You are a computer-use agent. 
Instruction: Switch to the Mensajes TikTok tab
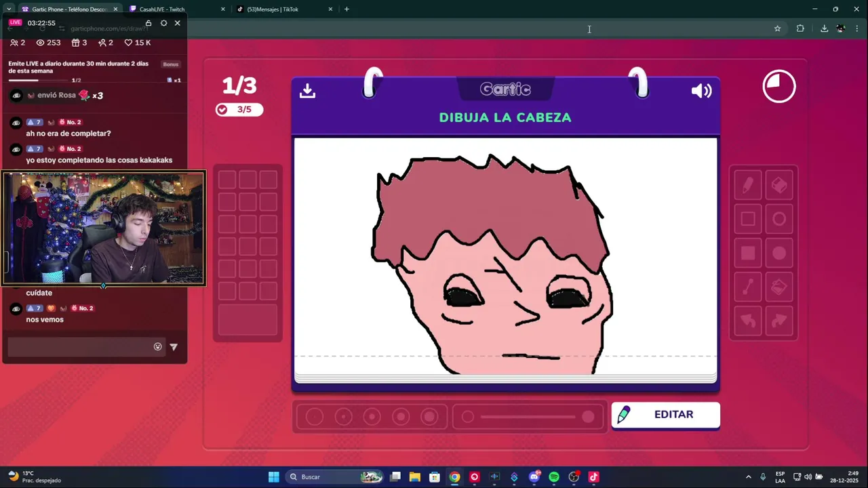pos(285,9)
